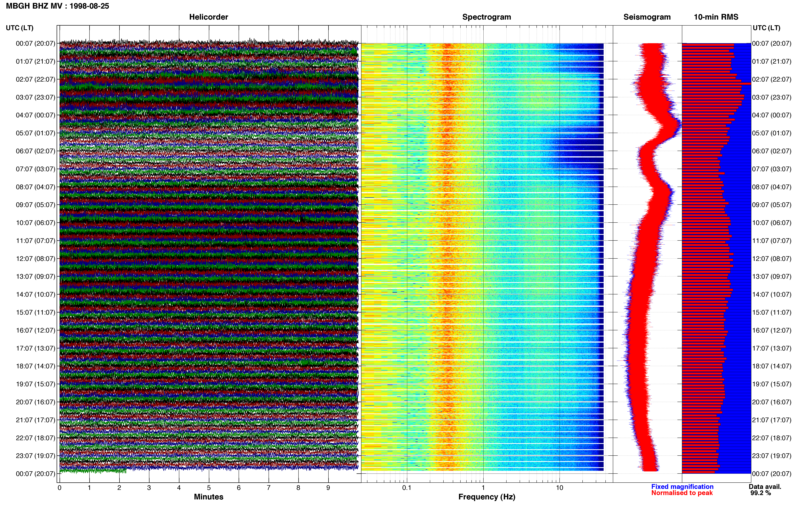The width and height of the screenshot is (812, 508).
Task: Click the right 10:07 (06:07) time label
Action: click(x=772, y=223)
